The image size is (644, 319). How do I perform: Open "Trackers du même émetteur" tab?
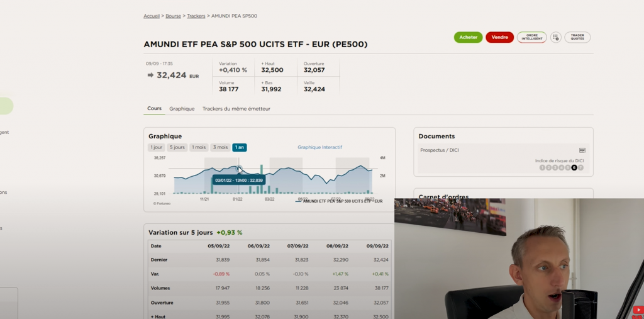pos(236,109)
